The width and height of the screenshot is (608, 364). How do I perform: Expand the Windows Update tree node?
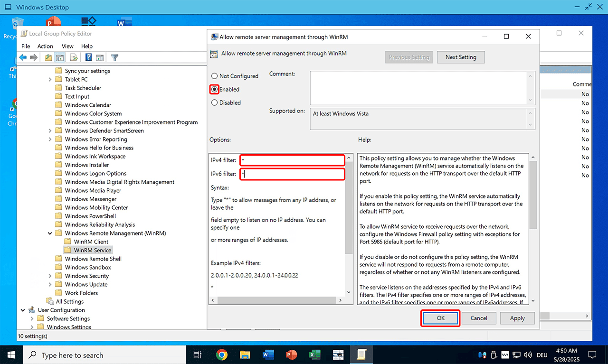pyautogui.click(x=50, y=284)
